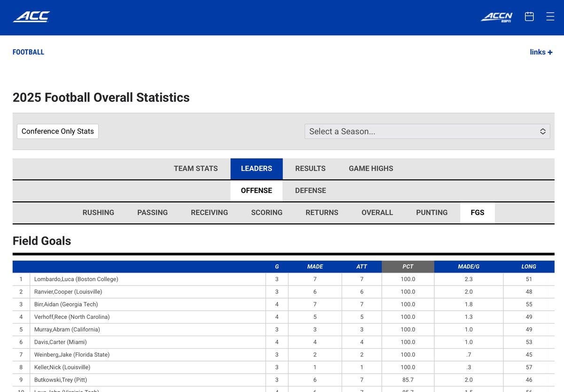
Task: Click Weinberg,Jake (Florida State) row name
Action: (71, 355)
